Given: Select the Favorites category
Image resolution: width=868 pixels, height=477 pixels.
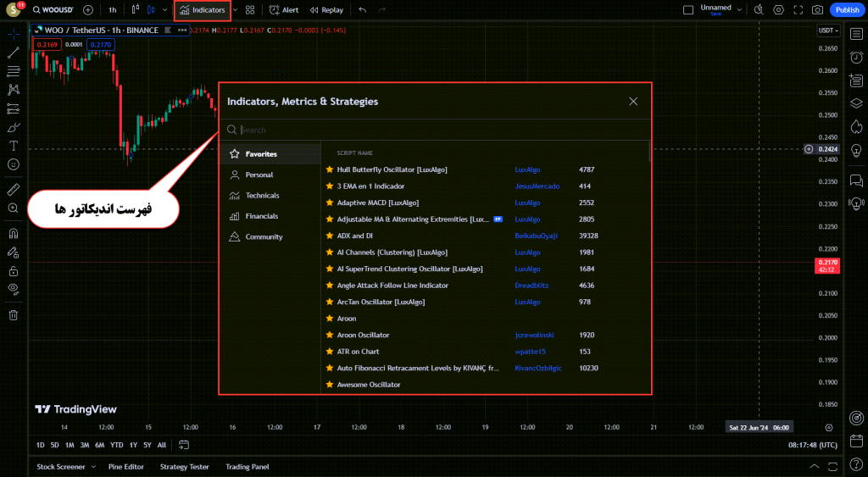Looking at the screenshot, I should click(x=270, y=154).
